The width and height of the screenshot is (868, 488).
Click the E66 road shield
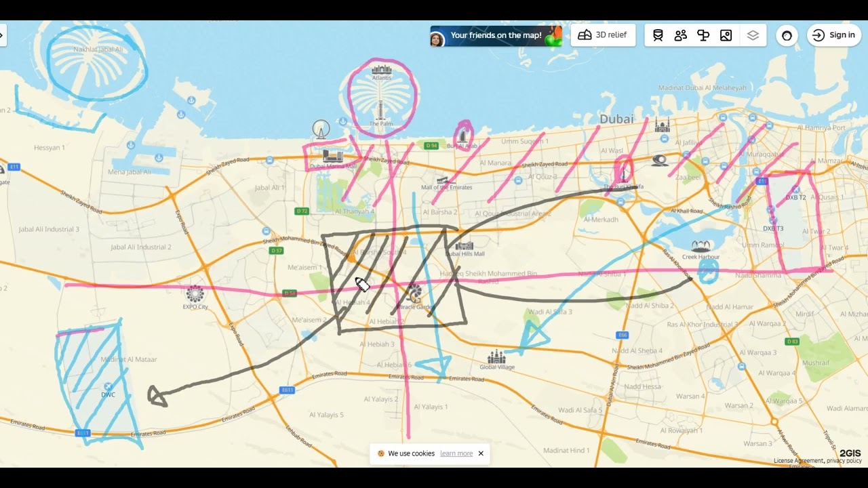622,335
